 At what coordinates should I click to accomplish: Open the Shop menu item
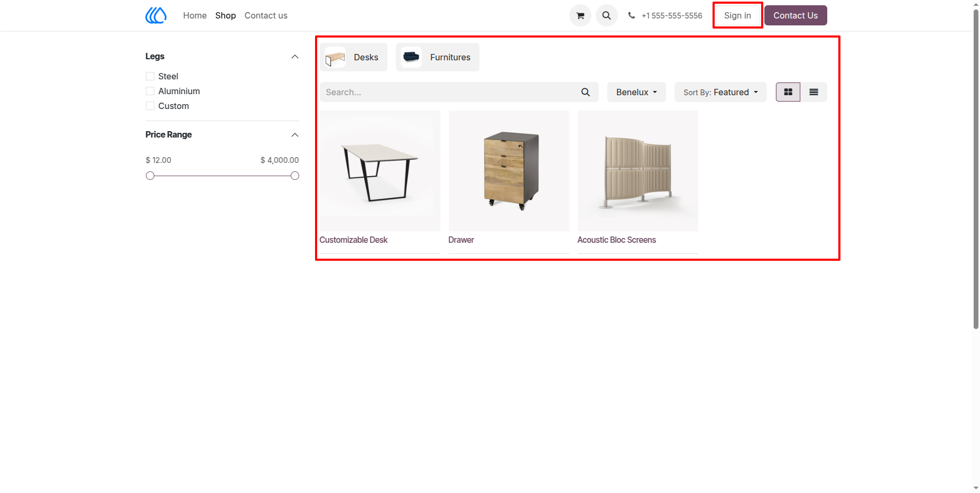pos(226,15)
